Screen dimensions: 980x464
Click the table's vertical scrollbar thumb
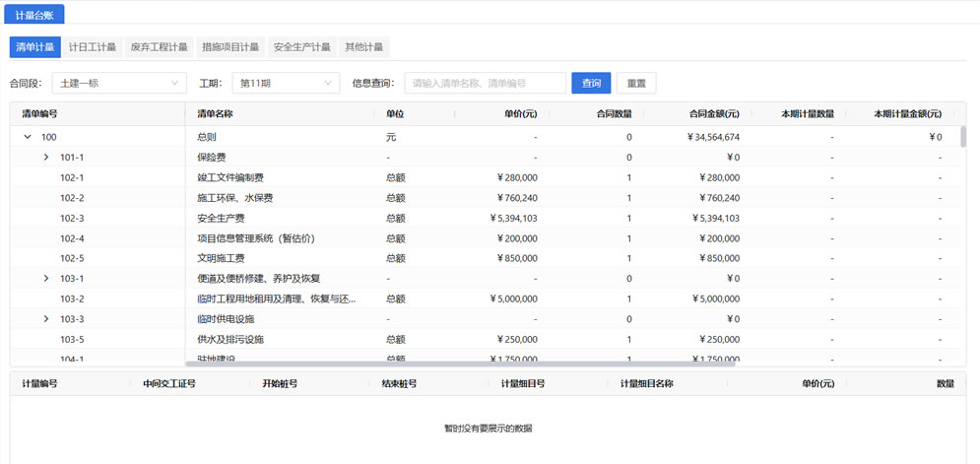[x=962, y=135]
